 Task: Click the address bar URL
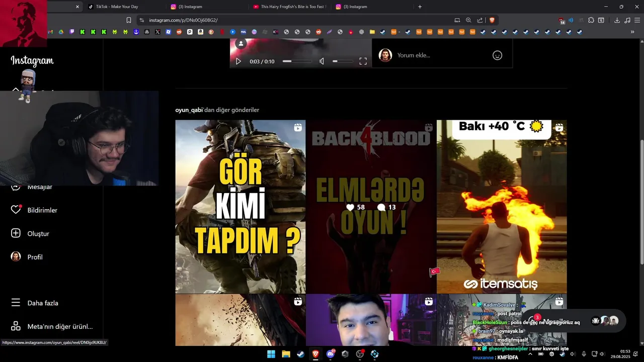(183, 20)
